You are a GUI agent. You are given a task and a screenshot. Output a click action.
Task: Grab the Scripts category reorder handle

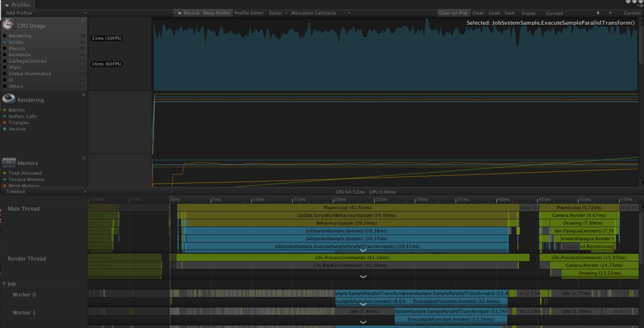83,42
